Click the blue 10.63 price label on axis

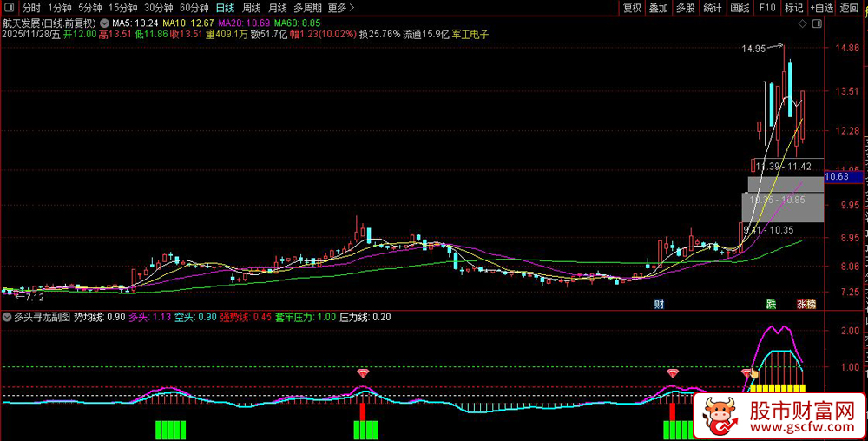[837, 177]
